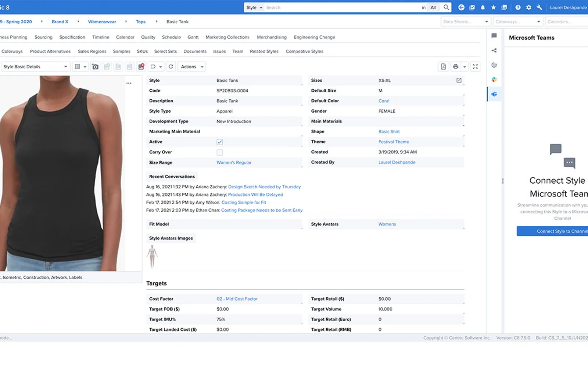The image size is (588, 368).
Task: Open the Colorways dropdown in breadcrumb bar
Action: pyautogui.click(x=518, y=22)
